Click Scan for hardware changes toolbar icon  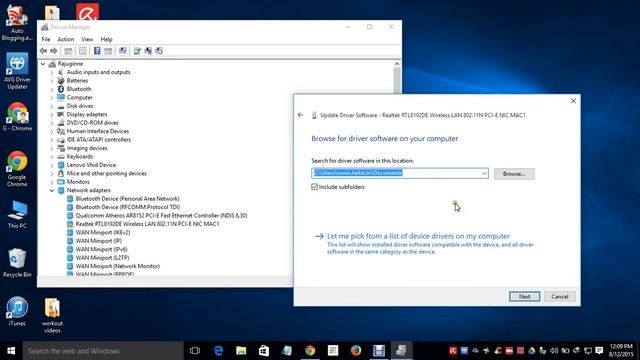(x=122, y=51)
